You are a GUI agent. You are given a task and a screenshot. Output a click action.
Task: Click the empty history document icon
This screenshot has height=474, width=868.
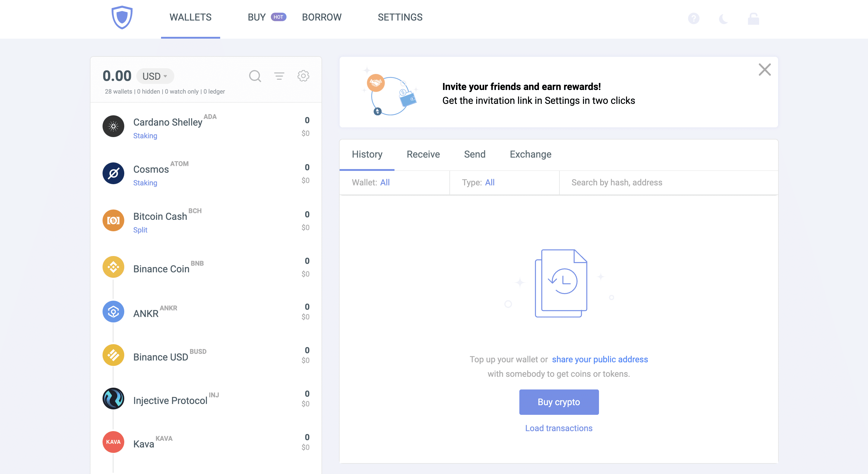click(x=561, y=283)
